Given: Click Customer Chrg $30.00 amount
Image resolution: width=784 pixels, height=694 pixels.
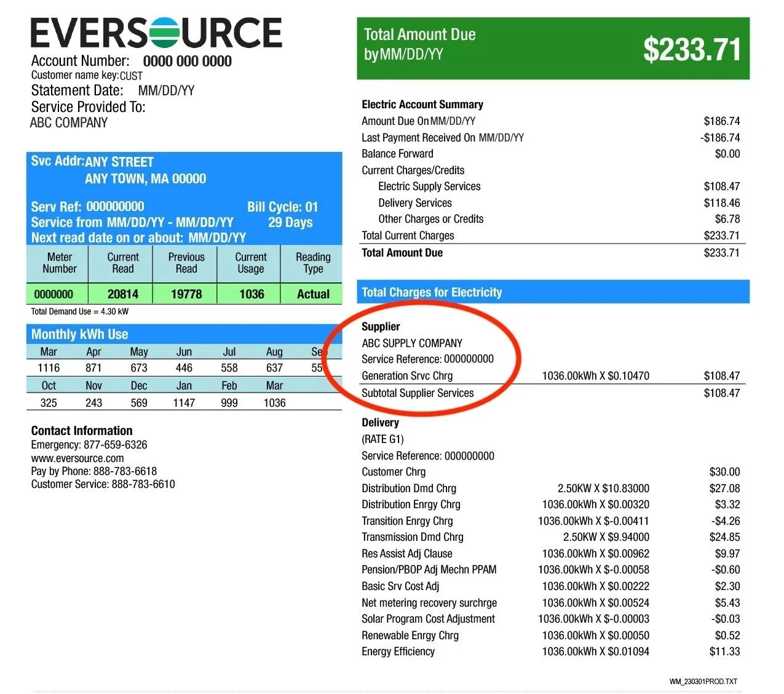Looking at the screenshot, I should [725, 472].
